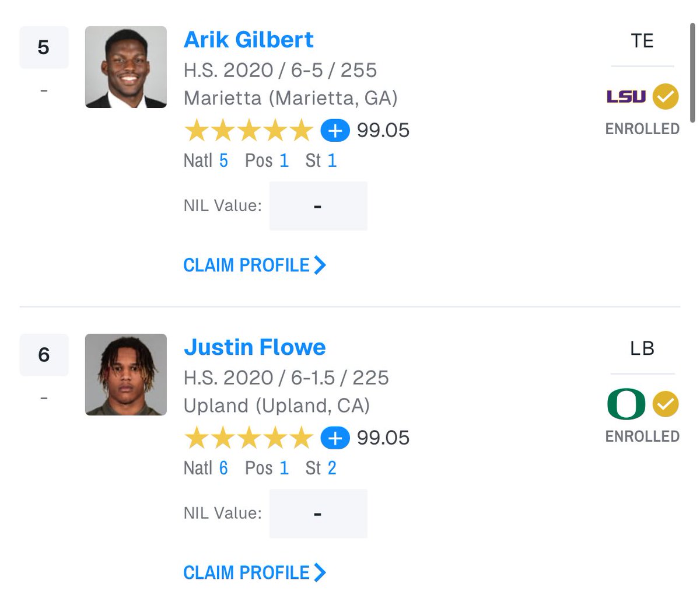The image size is (700, 608).
Task: Claim profile for Arik Gilbert
Action: pos(254,265)
